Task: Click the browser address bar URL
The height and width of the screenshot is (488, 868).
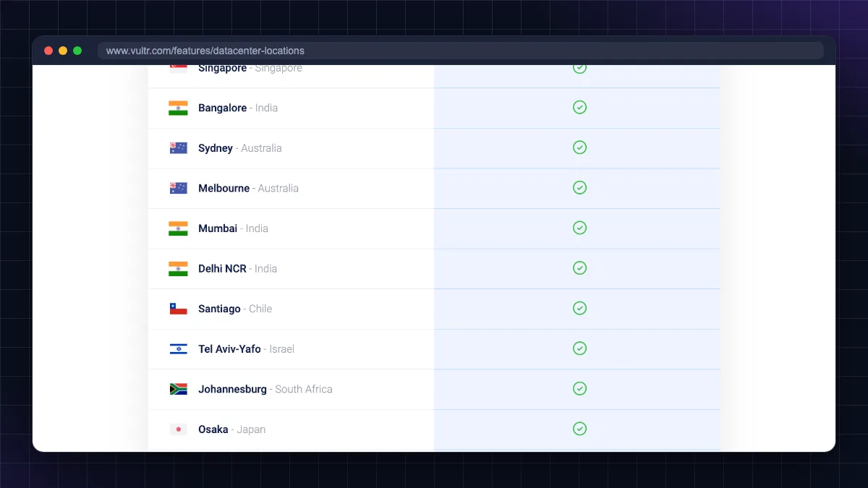Action: click(x=205, y=51)
